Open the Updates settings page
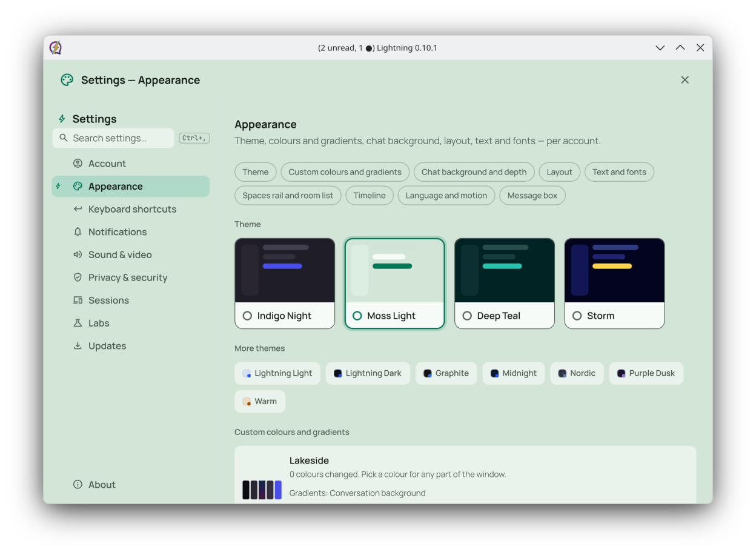756x555 pixels. point(131,346)
